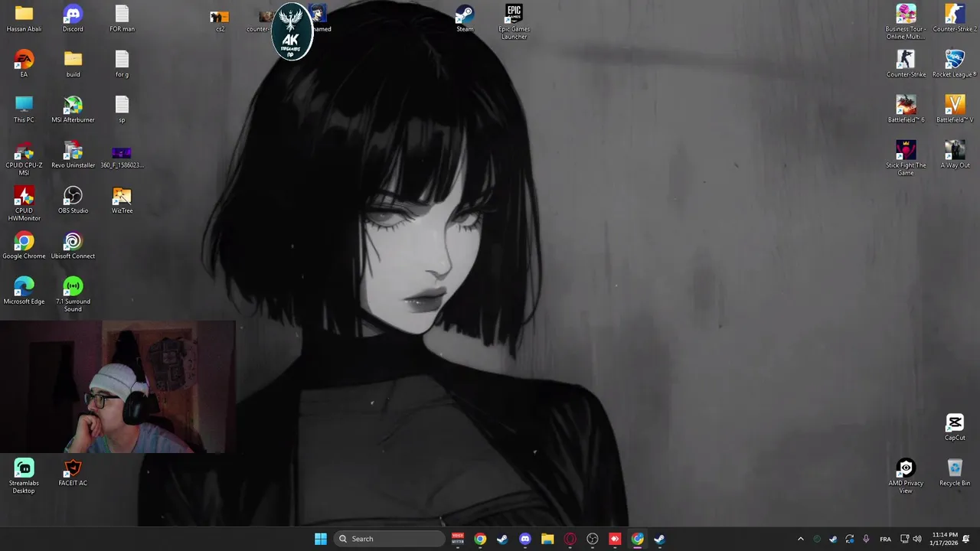The height and width of the screenshot is (551, 980).
Task: Switch to OBS Studio in taskbar
Action: click(593, 539)
